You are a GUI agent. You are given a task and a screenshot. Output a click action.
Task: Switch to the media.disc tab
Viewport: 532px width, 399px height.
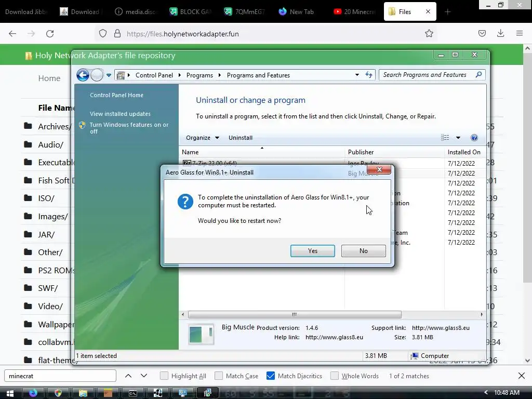136,11
